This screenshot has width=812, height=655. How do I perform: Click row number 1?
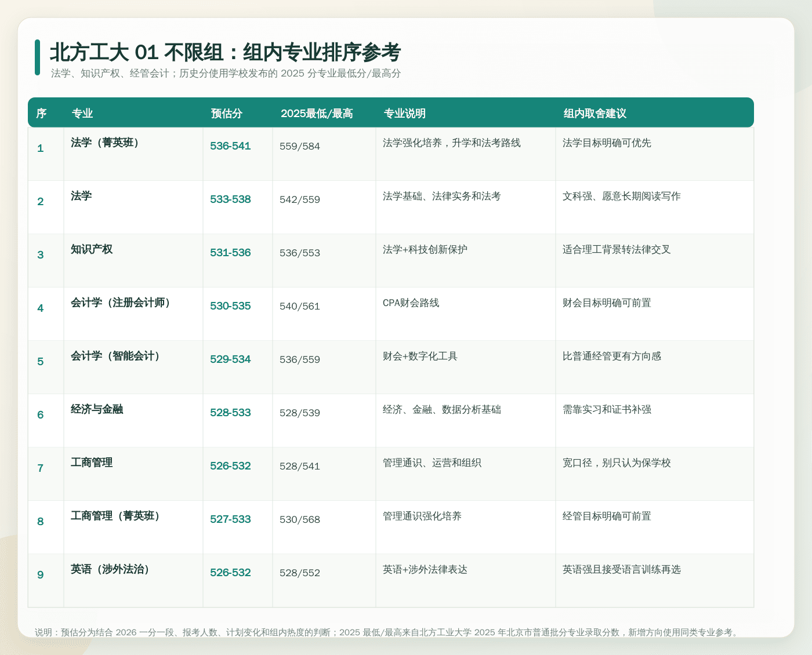[x=41, y=148]
